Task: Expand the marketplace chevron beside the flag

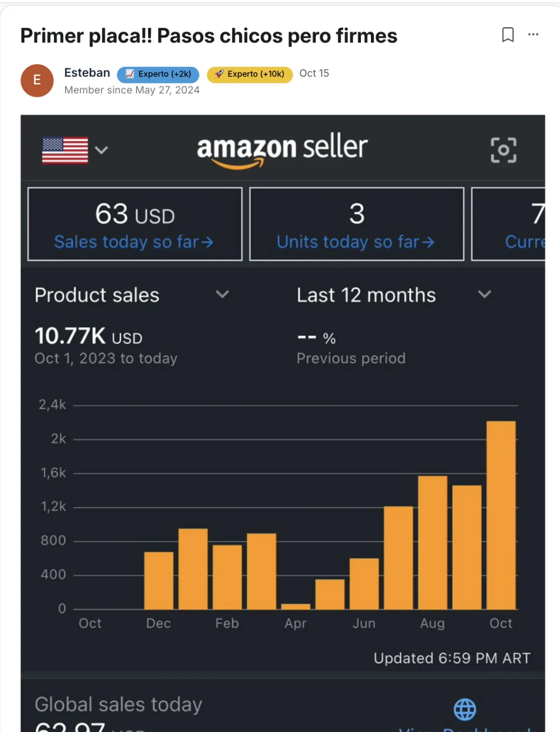Action: point(102,150)
